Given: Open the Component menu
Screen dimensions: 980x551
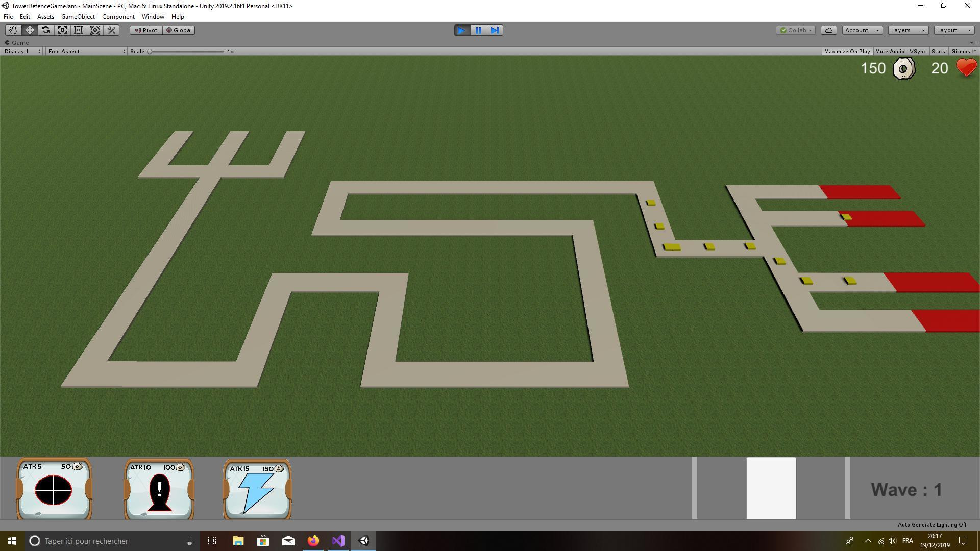Looking at the screenshot, I should pos(118,17).
